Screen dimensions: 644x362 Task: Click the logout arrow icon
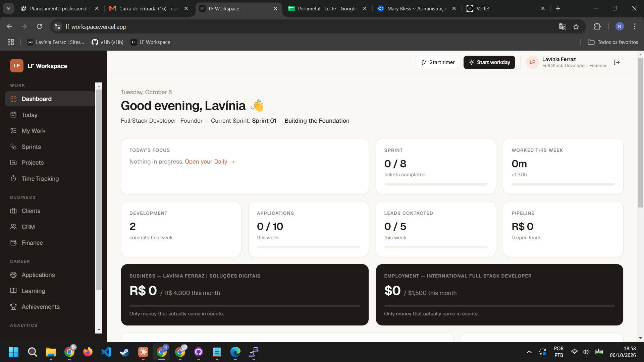pos(616,62)
